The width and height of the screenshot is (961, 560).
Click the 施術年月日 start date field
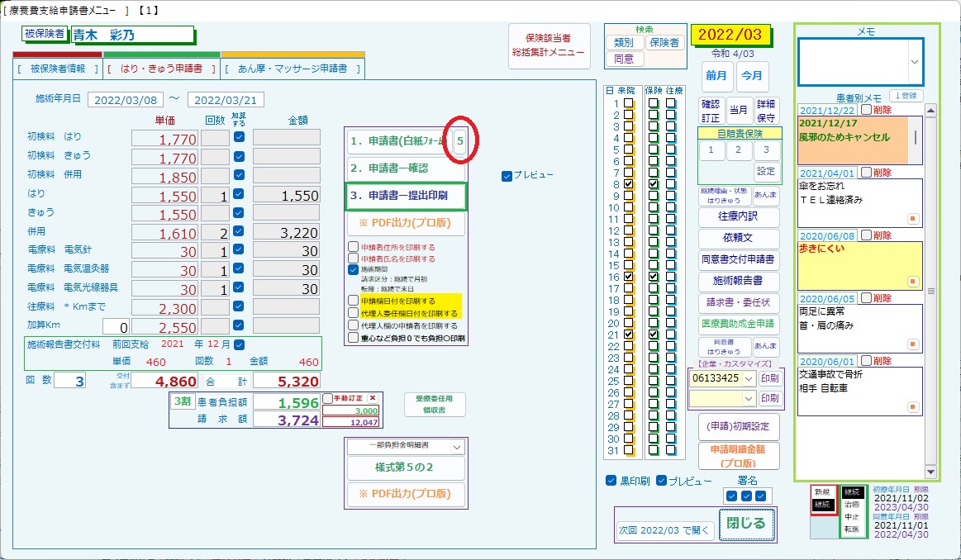coord(126,100)
